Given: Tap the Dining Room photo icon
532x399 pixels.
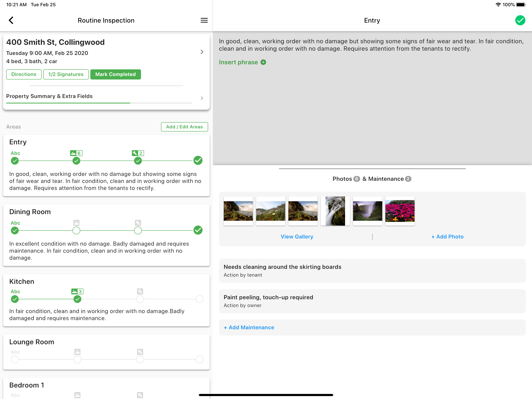Looking at the screenshot, I should 76,223.
